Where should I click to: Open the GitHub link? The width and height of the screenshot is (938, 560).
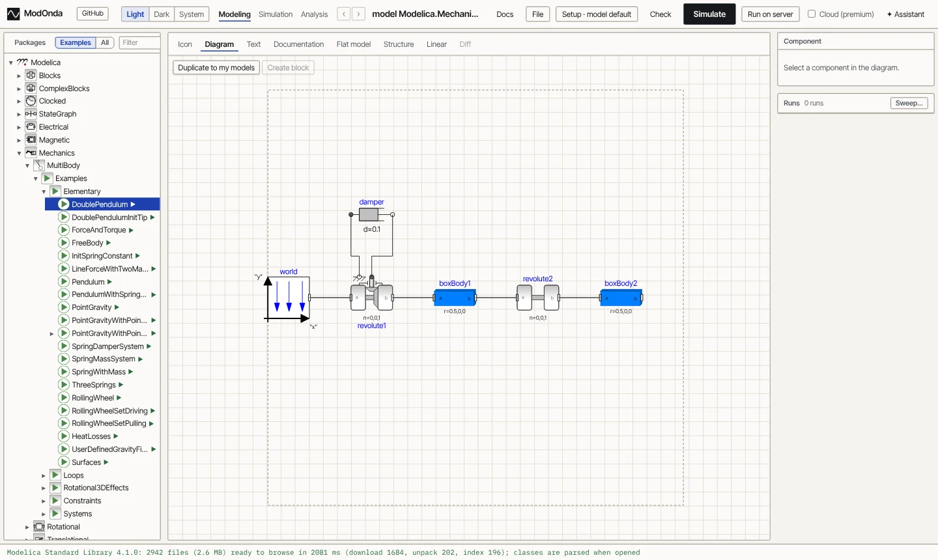92,13
